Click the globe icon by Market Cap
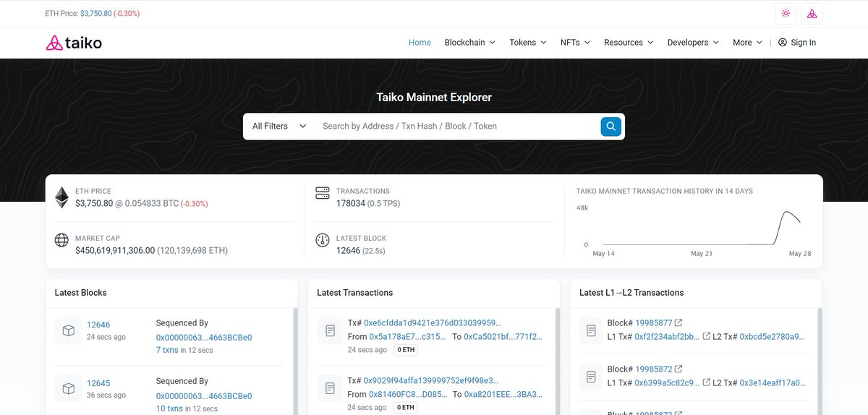The height and width of the screenshot is (415, 868). [x=62, y=240]
